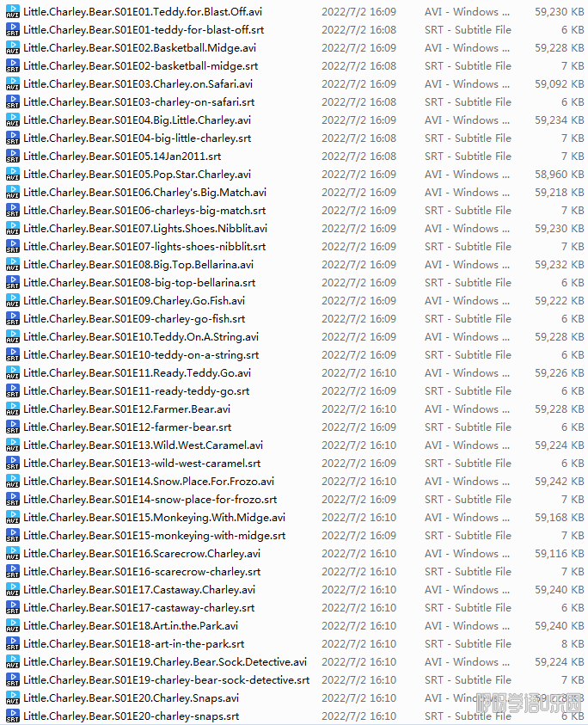This screenshot has width=588, height=725.
Task: Click the date of S01E11.Ready.Teddy.Go.avi
Action: point(358,372)
